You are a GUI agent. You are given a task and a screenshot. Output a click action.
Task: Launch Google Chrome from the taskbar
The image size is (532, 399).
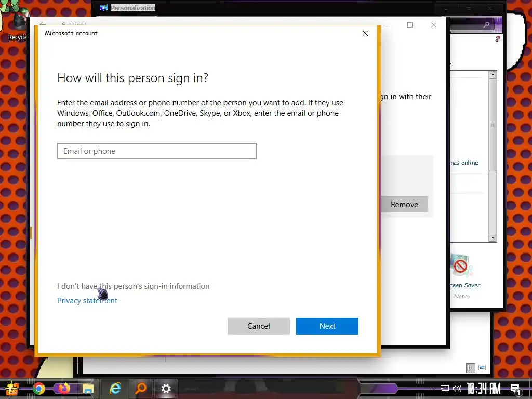click(x=38, y=389)
